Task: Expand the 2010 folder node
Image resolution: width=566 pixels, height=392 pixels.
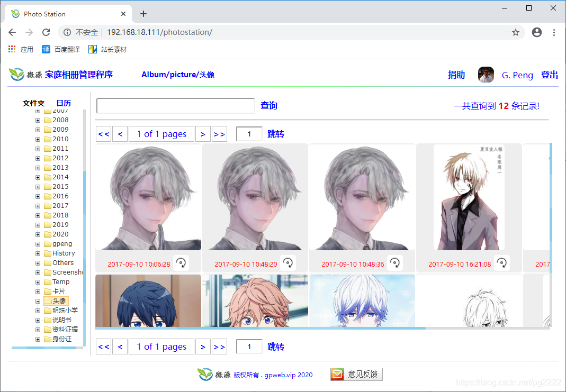Action: pyautogui.click(x=38, y=139)
